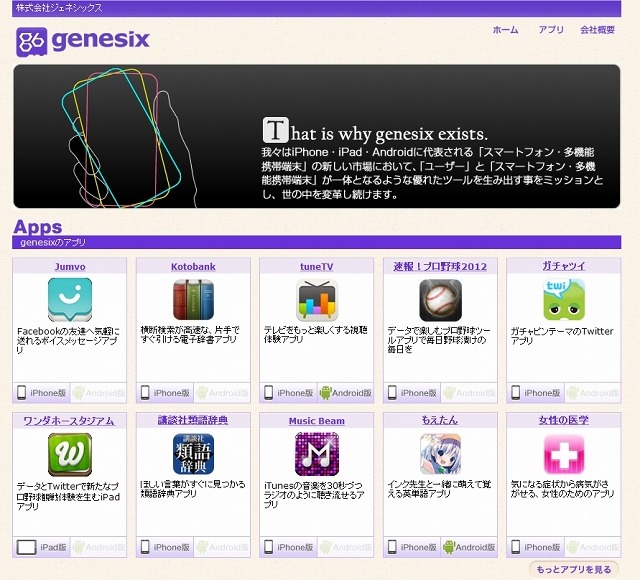The image size is (640, 580).
Task: Click 講談社類語辞典's iPhone版 button
Action: (165, 547)
